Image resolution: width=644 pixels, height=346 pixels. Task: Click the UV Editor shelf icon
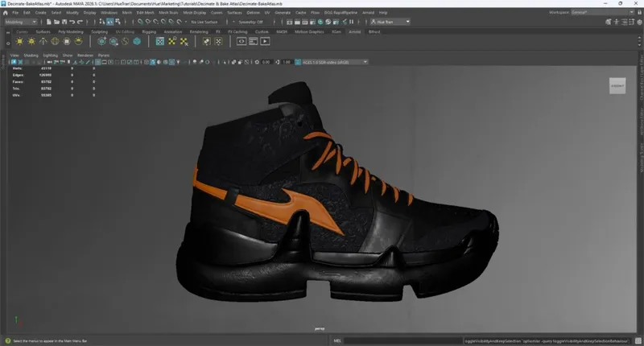tap(160, 41)
